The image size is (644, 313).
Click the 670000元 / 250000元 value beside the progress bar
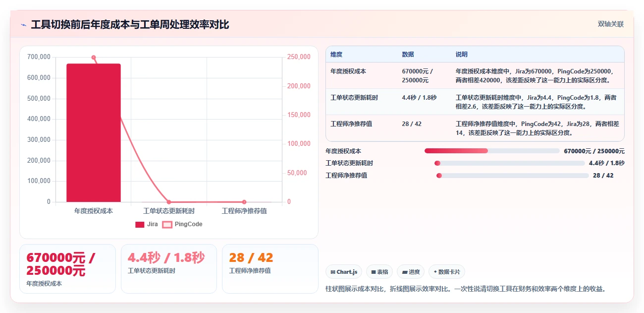point(594,151)
